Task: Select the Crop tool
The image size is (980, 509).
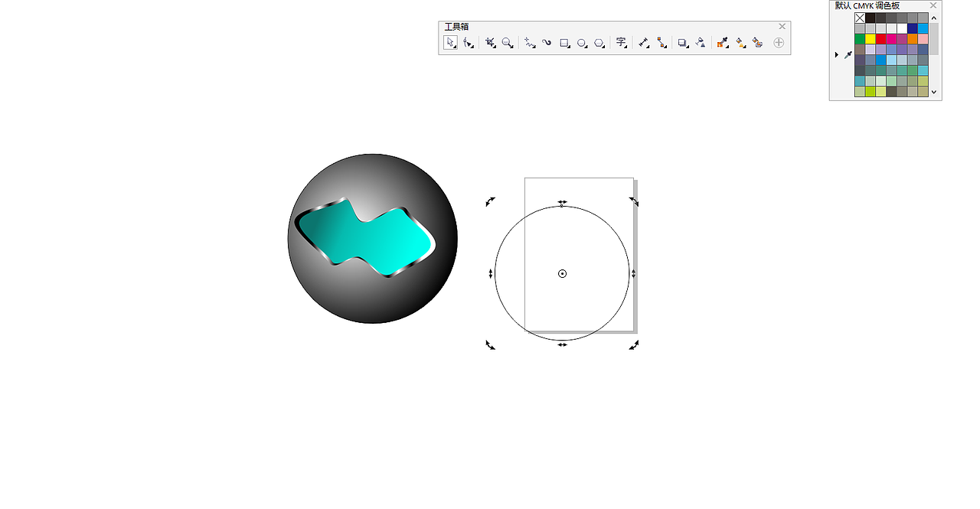Action: pos(490,43)
